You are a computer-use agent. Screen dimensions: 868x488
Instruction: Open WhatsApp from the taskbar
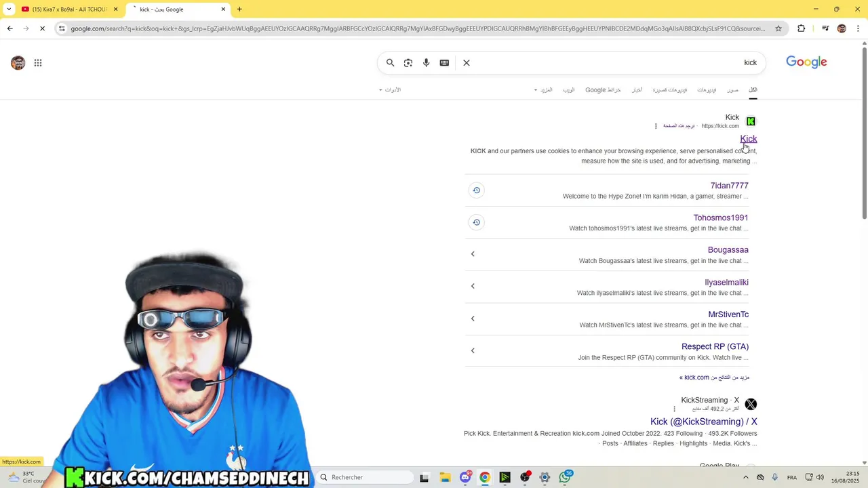(x=566, y=477)
